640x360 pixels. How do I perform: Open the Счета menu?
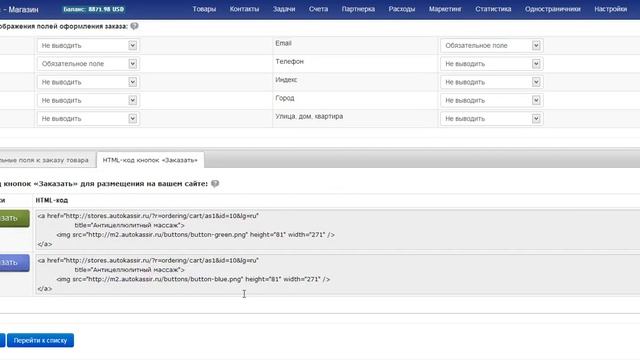pos(318,9)
